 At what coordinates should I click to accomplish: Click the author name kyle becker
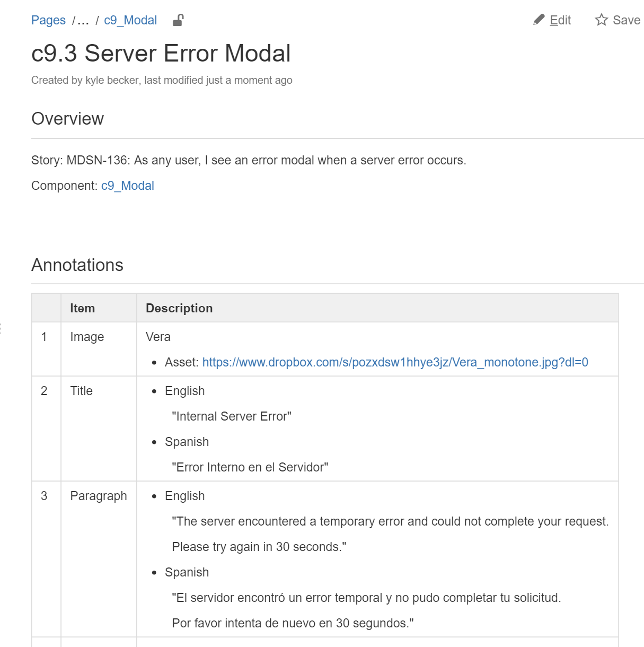click(112, 80)
